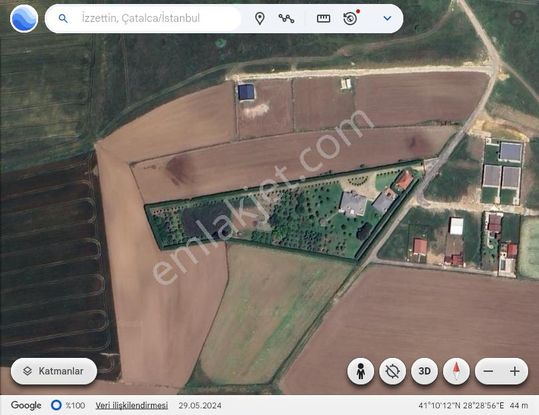The width and height of the screenshot is (539, 415).
Task: Click coordinates 41°10'12"N 28°28'56"E
Action: [461, 406]
